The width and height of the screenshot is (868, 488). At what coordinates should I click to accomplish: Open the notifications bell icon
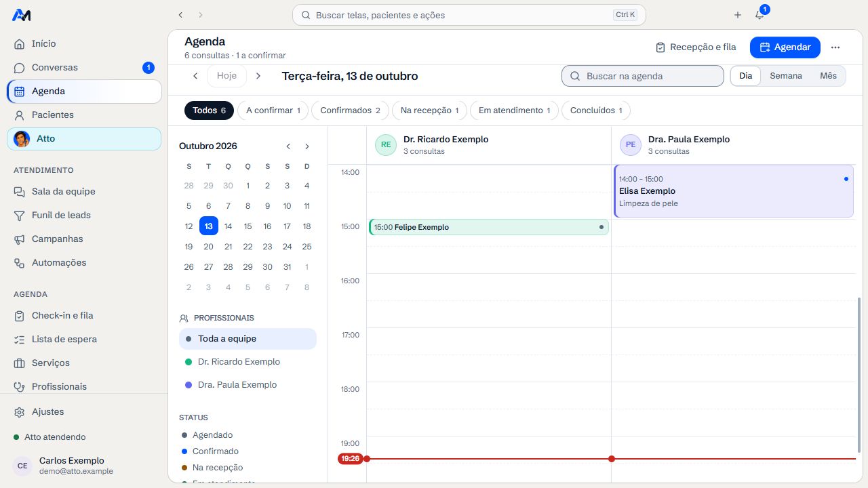tap(759, 15)
